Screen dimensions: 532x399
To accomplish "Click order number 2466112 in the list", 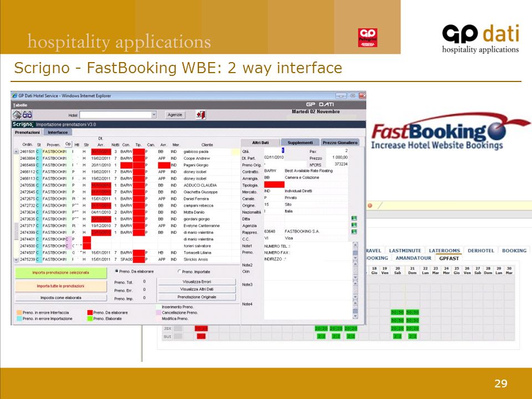I will tap(27, 172).
